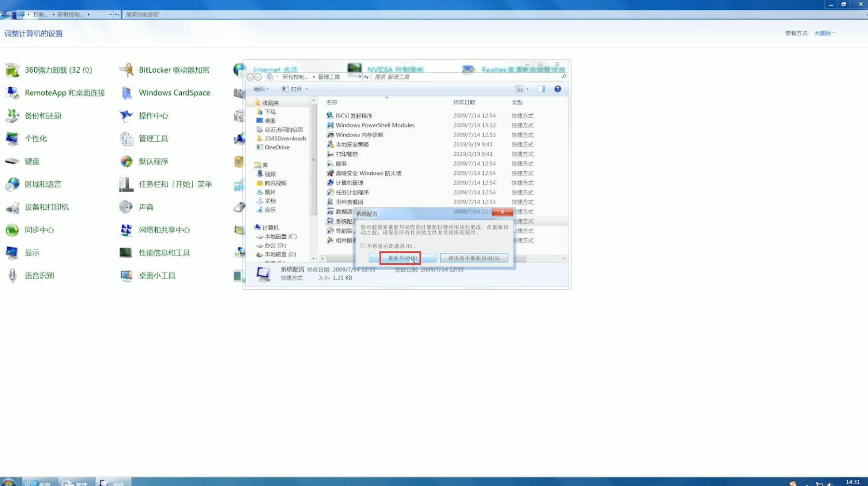Tick 不再显示此消息 checkbox

363,246
